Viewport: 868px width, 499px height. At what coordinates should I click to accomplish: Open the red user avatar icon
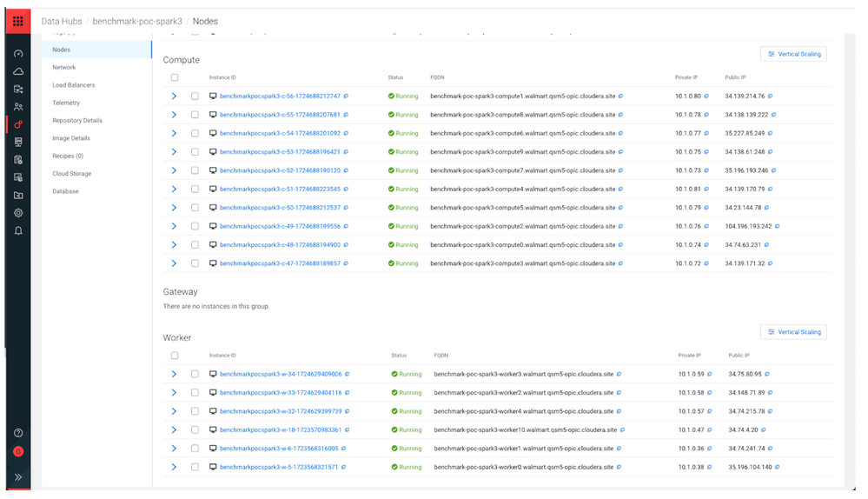click(x=18, y=452)
